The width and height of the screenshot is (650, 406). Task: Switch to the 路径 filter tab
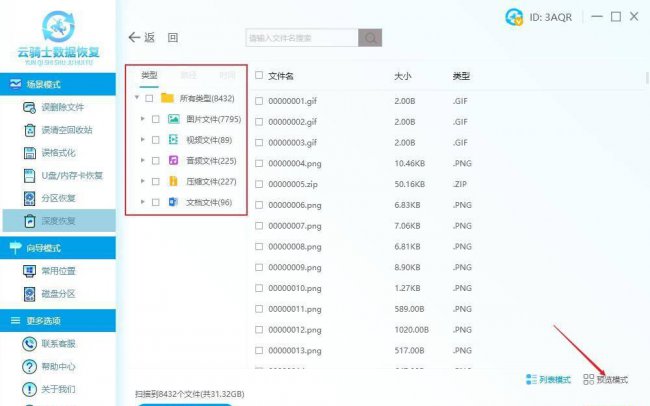tap(189, 75)
